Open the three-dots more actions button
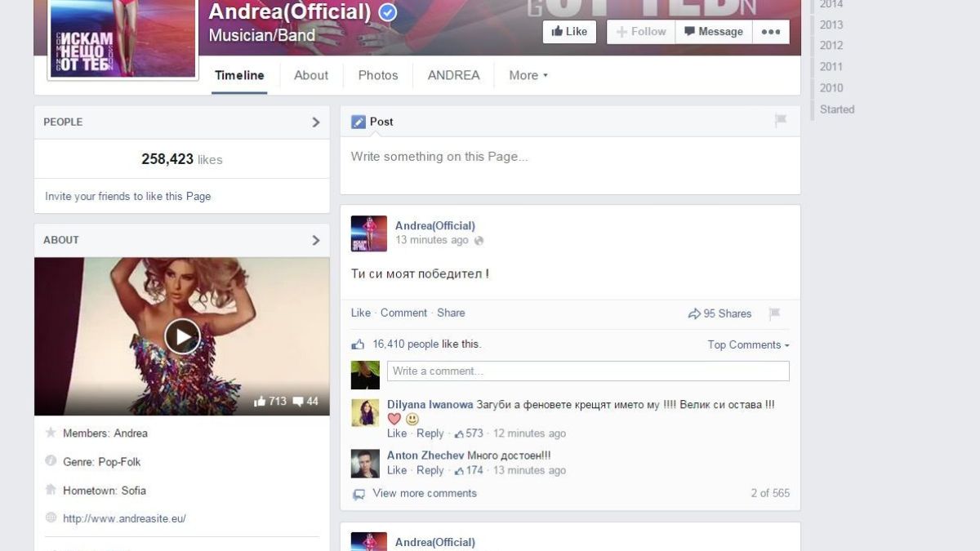This screenshot has width=980, height=551. pyautogui.click(x=771, y=32)
